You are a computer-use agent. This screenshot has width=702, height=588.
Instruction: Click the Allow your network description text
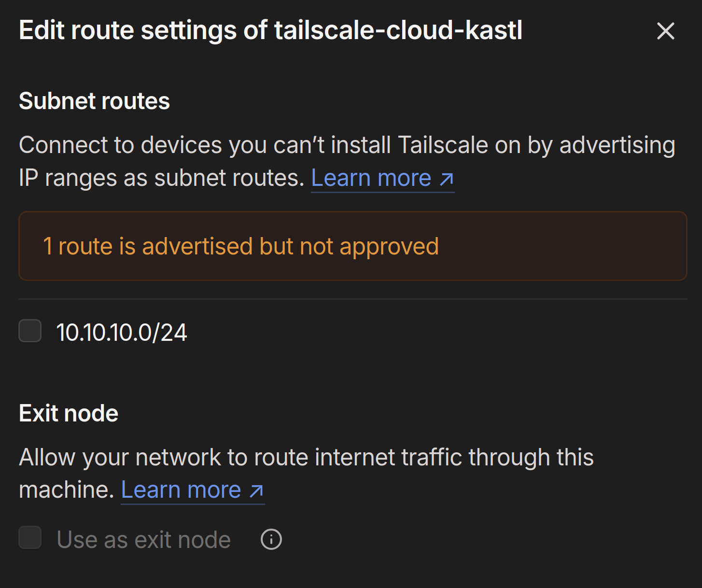306,473
